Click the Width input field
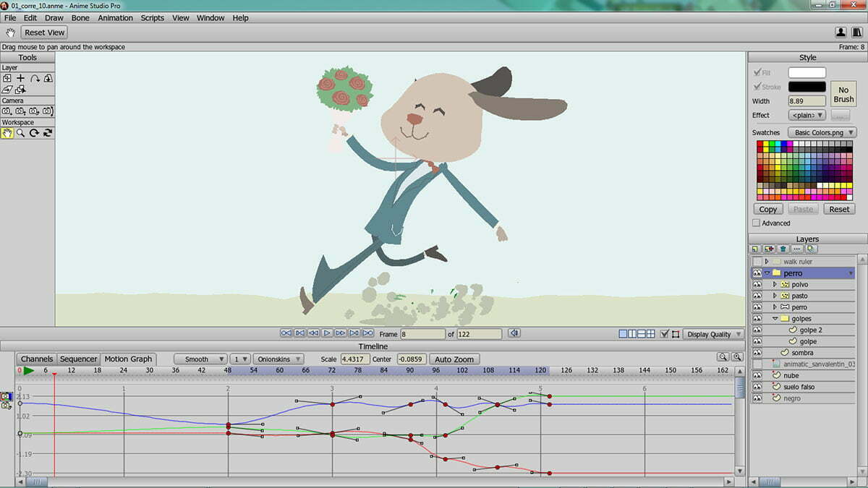The width and height of the screenshot is (868, 488). click(x=807, y=101)
